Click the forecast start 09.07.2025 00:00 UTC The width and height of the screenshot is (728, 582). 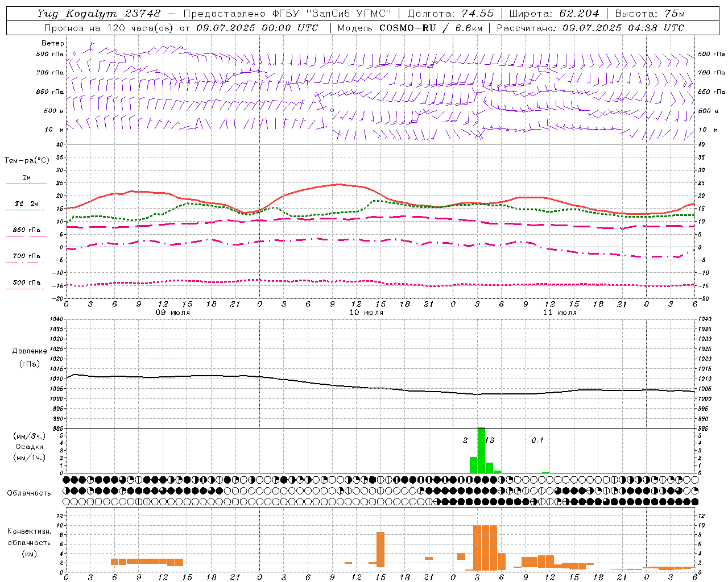click(x=257, y=28)
